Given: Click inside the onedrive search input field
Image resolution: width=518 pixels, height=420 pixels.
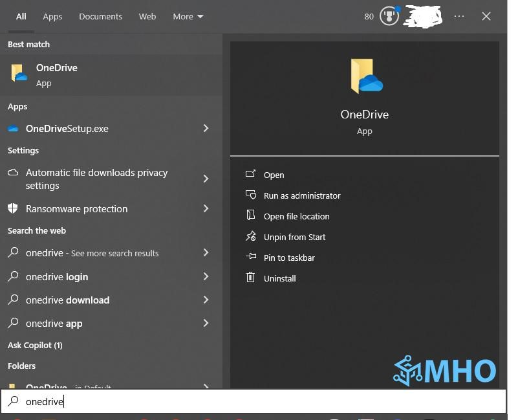Looking at the screenshot, I should [97, 402].
